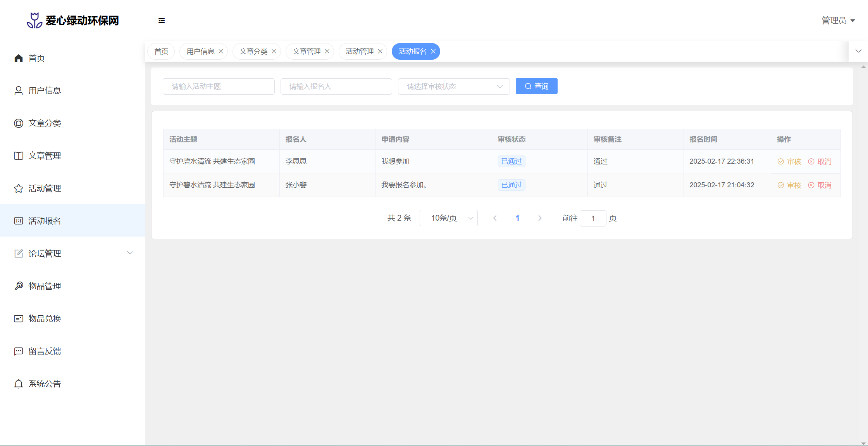Screen dimensions: 868x446
Task: Click 审核 for 李思思's registration
Action: click(789, 162)
